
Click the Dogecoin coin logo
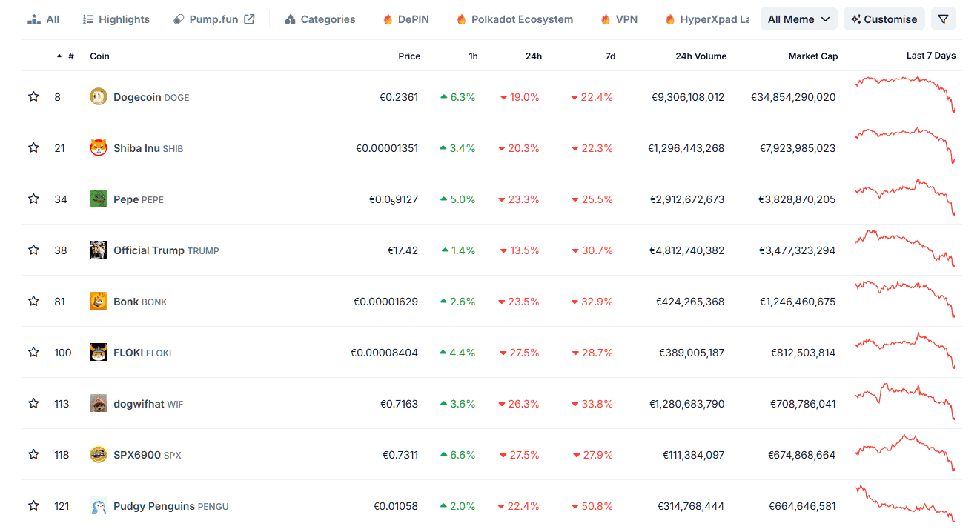(x=99, y=96)
